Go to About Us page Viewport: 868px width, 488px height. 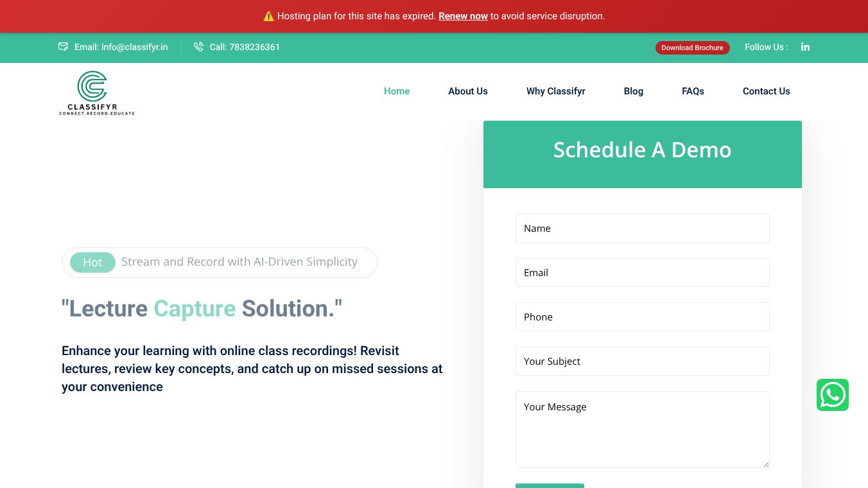tap(468, 91)
